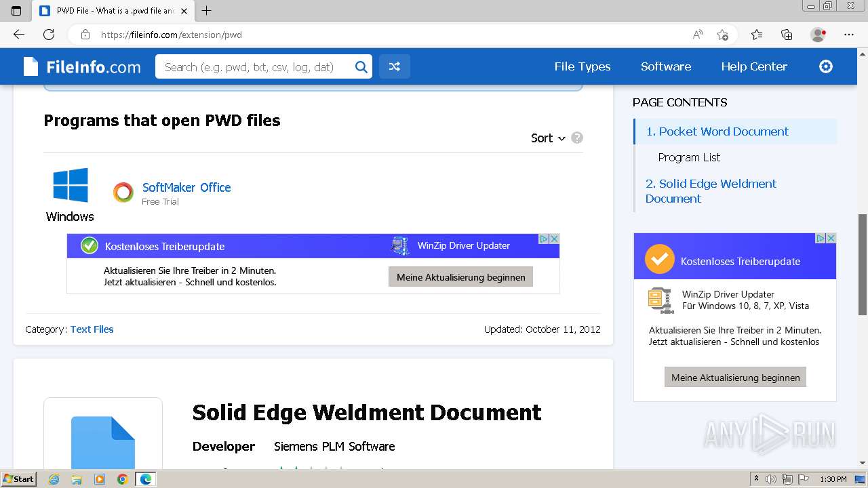Open the site settings gear icon
The width and height of the screenshot is (868, 488).
[x=826, y=66]
